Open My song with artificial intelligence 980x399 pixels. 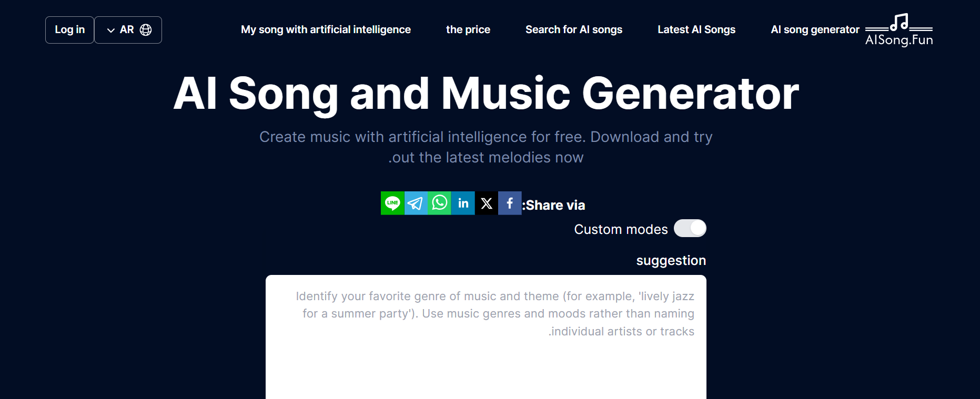[326, 30]
